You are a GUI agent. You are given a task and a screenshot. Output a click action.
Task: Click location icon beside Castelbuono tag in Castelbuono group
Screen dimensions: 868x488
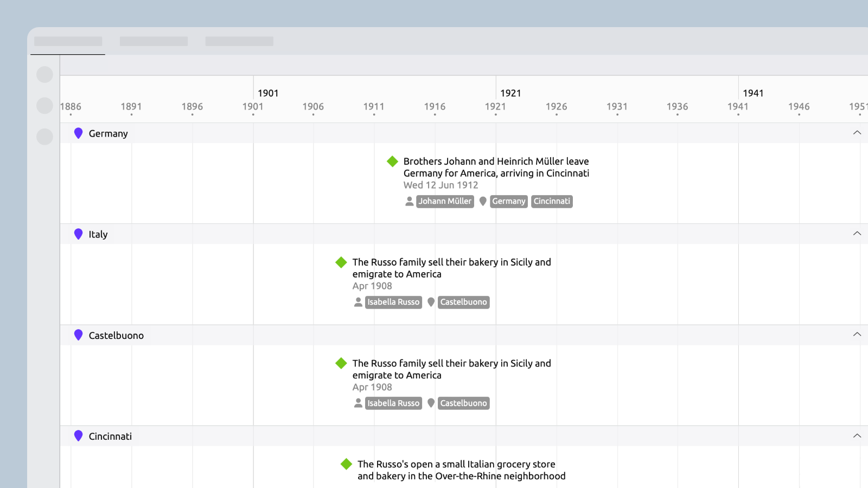pos(431,403)
